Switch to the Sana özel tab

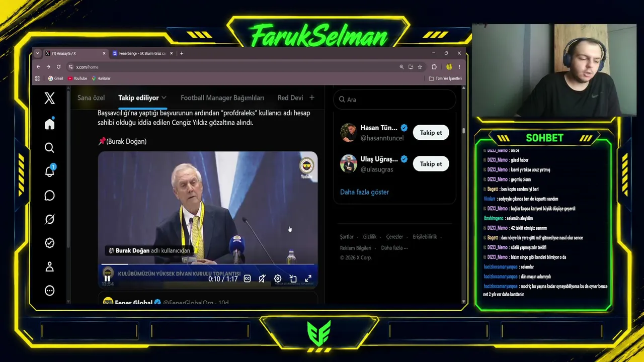point(91,98)
